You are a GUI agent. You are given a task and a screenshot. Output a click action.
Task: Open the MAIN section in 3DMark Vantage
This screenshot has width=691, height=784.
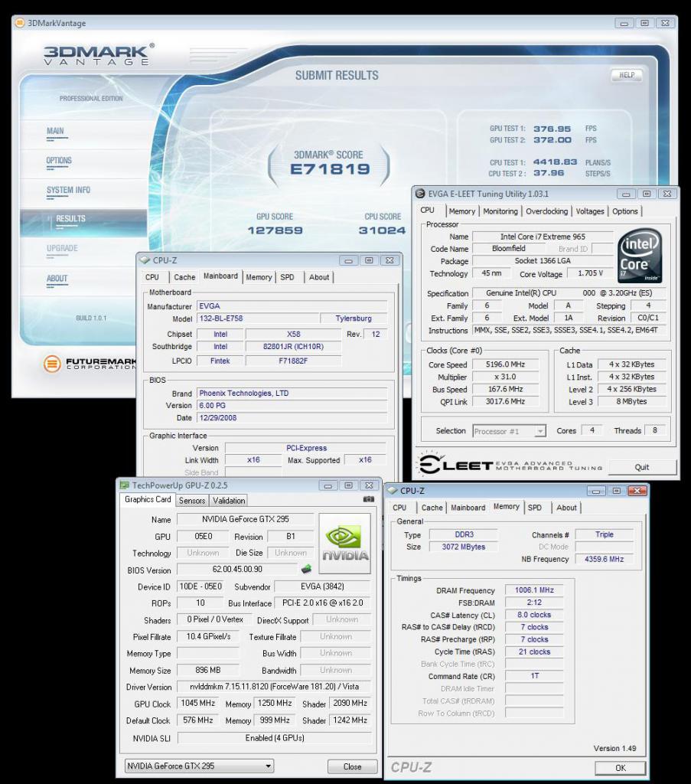(x=55, y=131)
